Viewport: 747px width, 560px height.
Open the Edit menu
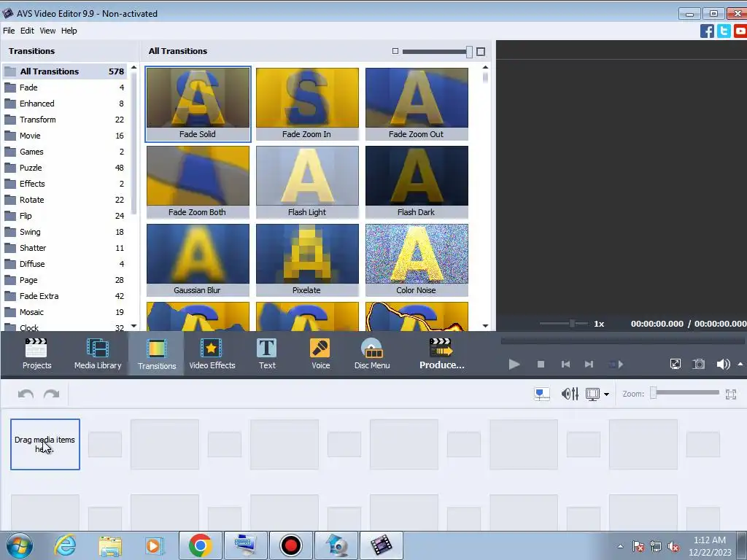coord(27,31)
